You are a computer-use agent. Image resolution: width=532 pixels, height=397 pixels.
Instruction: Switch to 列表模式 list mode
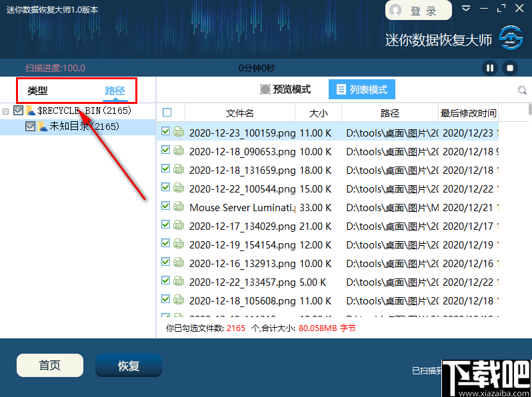click(x=362, y=89)
